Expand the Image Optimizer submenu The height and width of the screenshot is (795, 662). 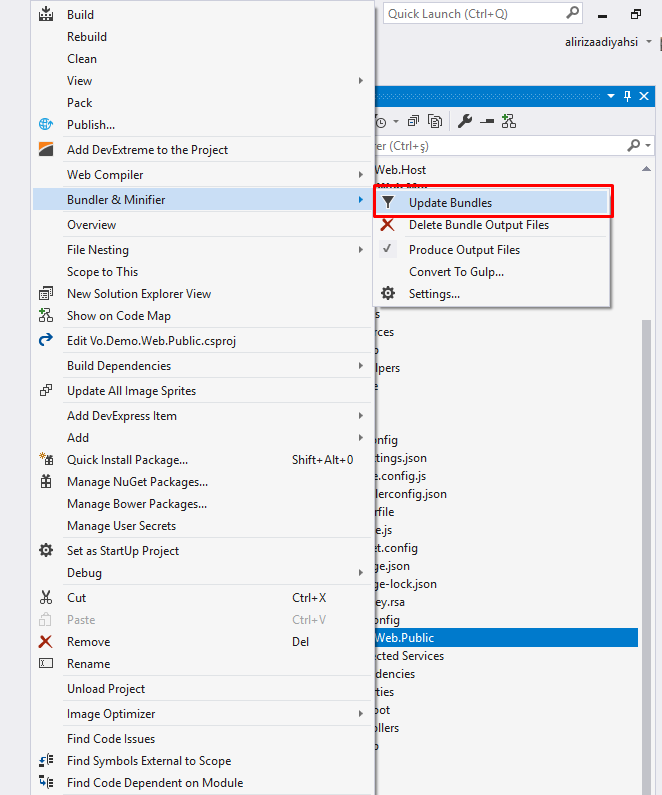click(361, 713)
